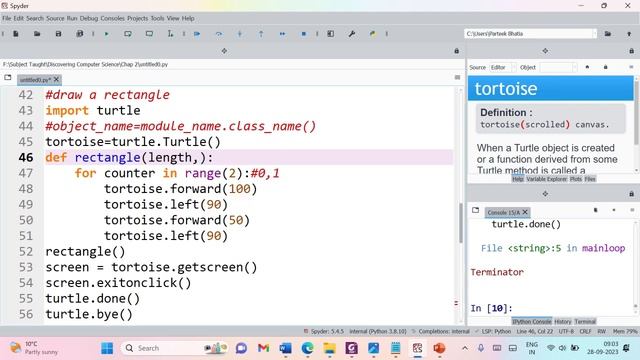Screen dimensions: 640x360
Task: Toggle the Help pane lock icon
Action: [605, 67]
